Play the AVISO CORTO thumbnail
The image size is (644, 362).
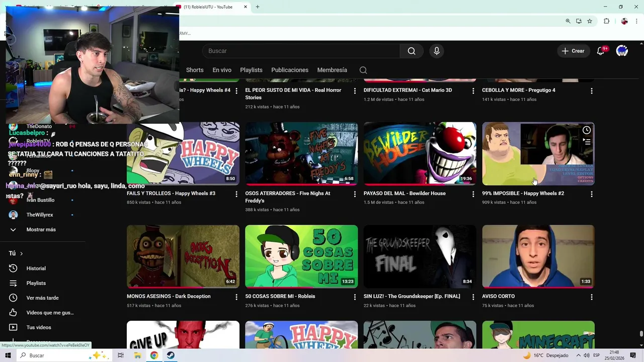[538, 256]
